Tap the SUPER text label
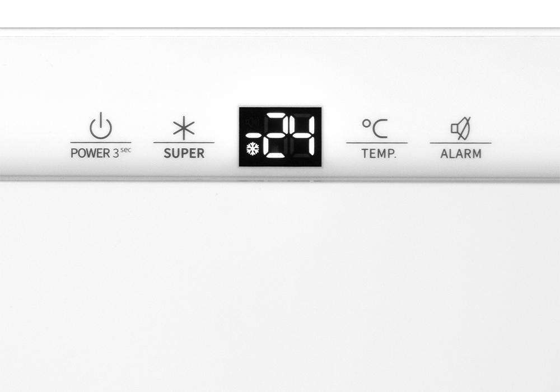The width and height of the screenshot is (560, 392). click(184, 153)
